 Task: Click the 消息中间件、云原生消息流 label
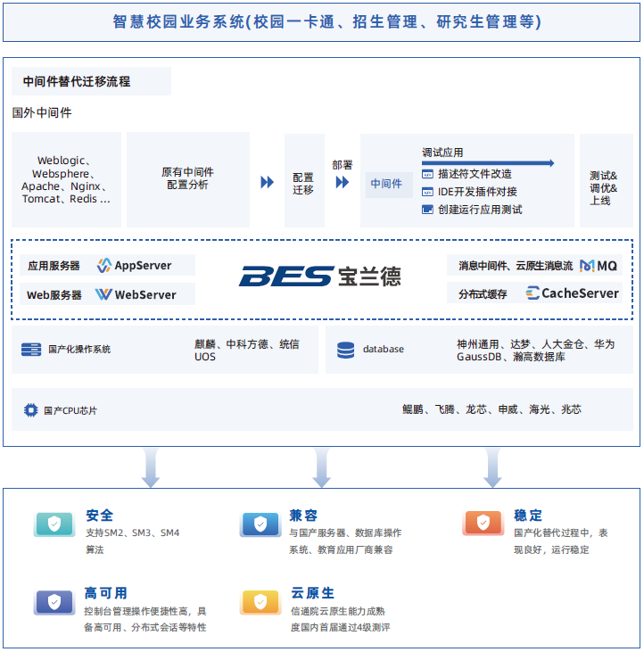[516, 266]
